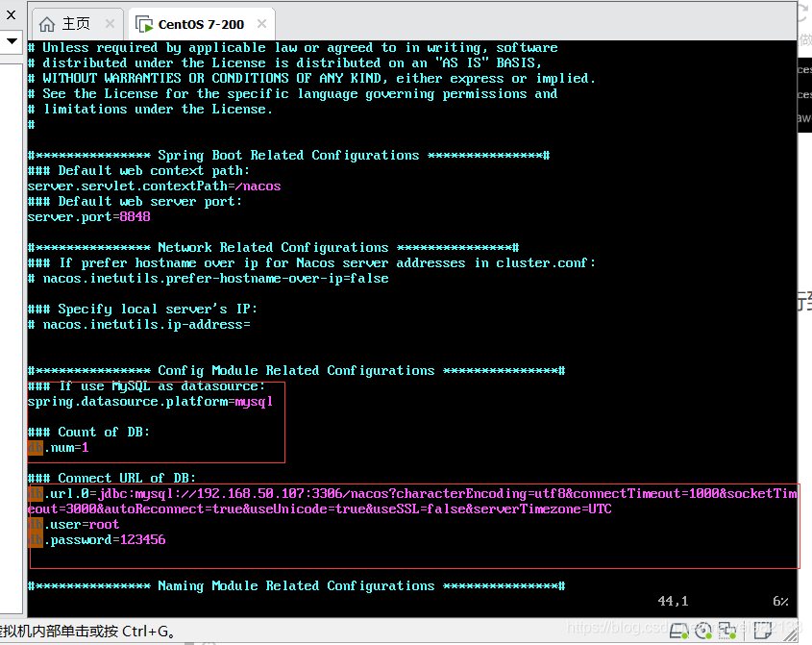This screenshot has height=645, width=812.
Task: Click the db.user=root line
Action: pos(74,524)
